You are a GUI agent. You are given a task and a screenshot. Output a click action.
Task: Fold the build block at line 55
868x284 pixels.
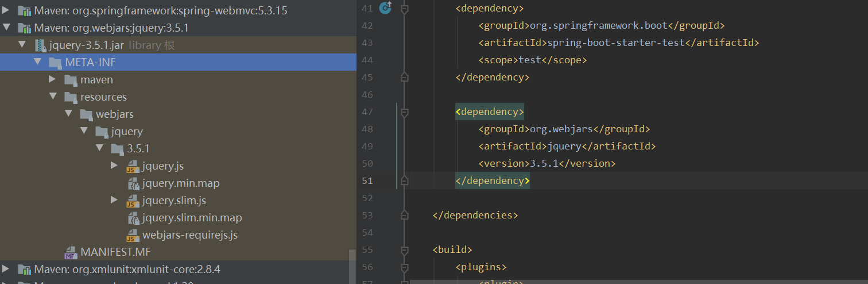coord(404,251)
